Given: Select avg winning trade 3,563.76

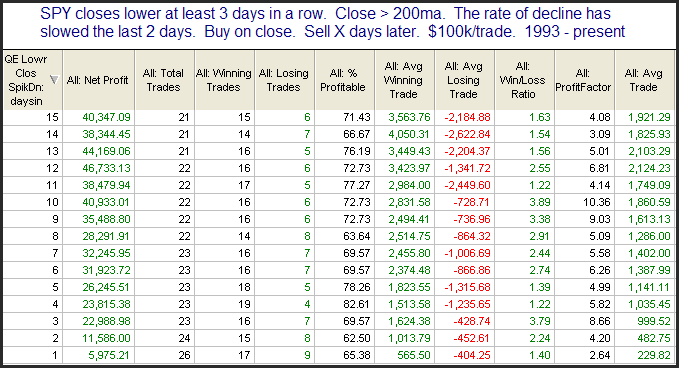Looking at the screenshot, I should 410,117.
